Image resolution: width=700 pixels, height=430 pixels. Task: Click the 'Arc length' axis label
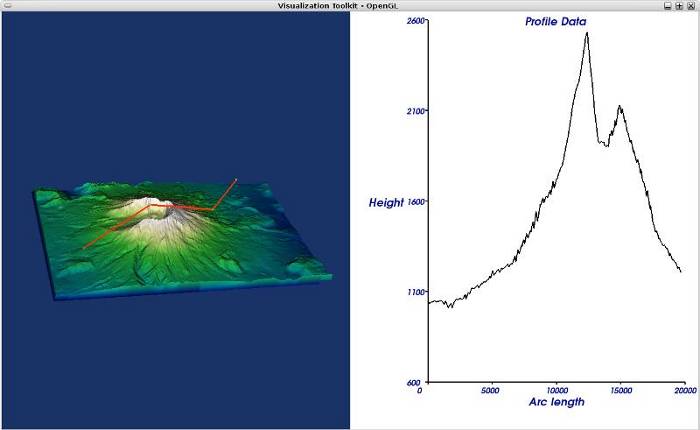tap(557, 402)
